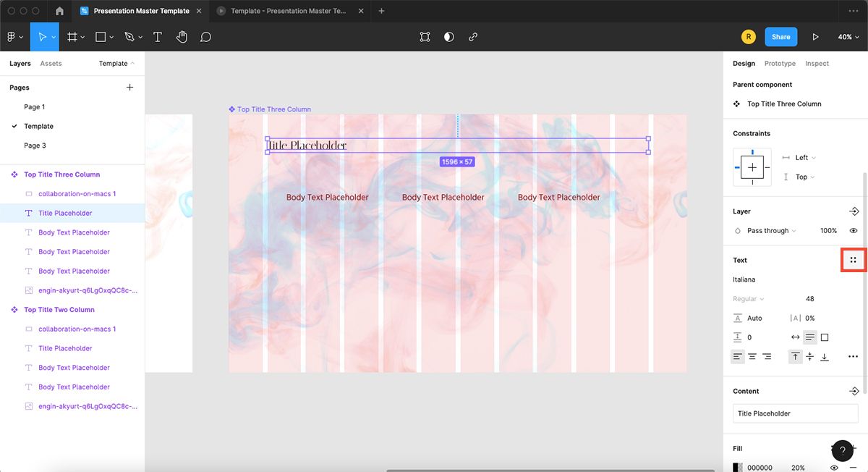Open the Comment tool
Screen dimensions: 868x472
205,36
